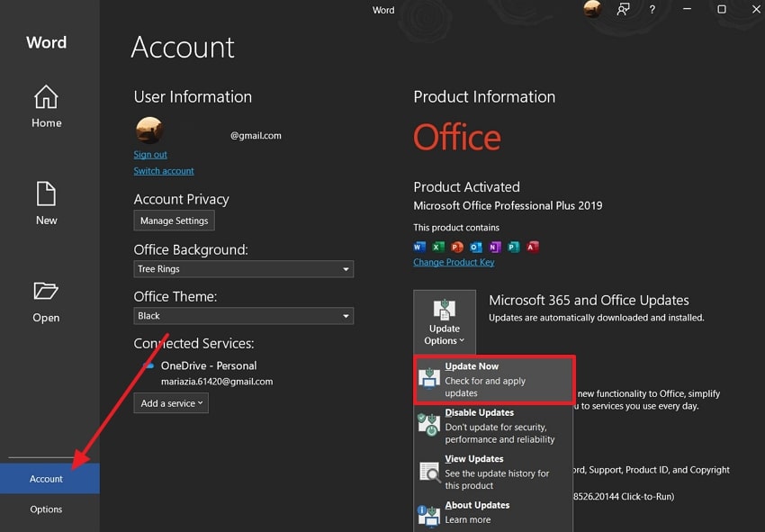Click the OneDrive cloud icon
Viewport: 765px width, 532px height.
(148, 365)
